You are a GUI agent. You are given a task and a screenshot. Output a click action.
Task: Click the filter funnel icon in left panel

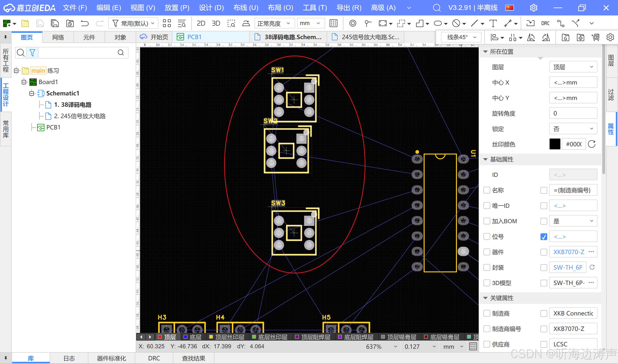pyautogui.click(x=32, y=53)
